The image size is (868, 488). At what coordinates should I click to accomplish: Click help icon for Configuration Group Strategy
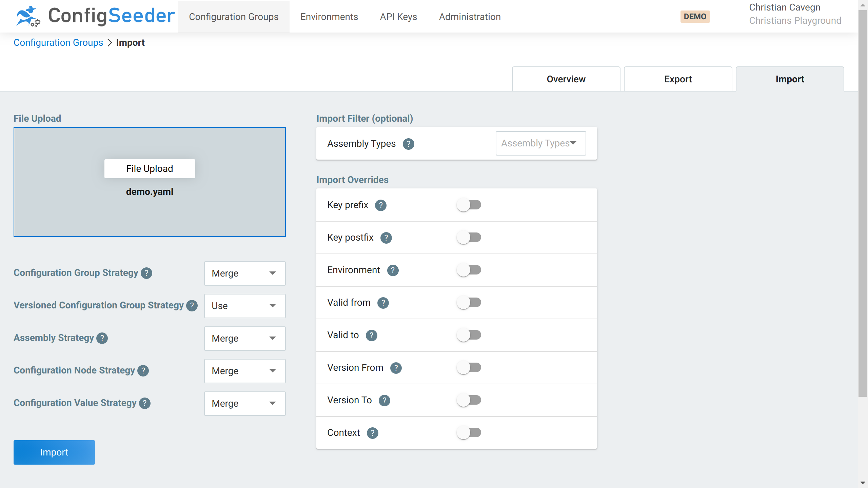pyautogui.click(x=146, y=273)
